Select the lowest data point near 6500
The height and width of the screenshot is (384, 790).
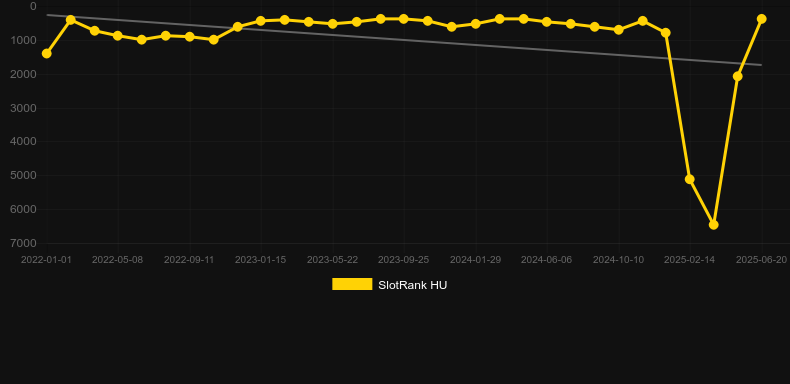click(713, 225)
